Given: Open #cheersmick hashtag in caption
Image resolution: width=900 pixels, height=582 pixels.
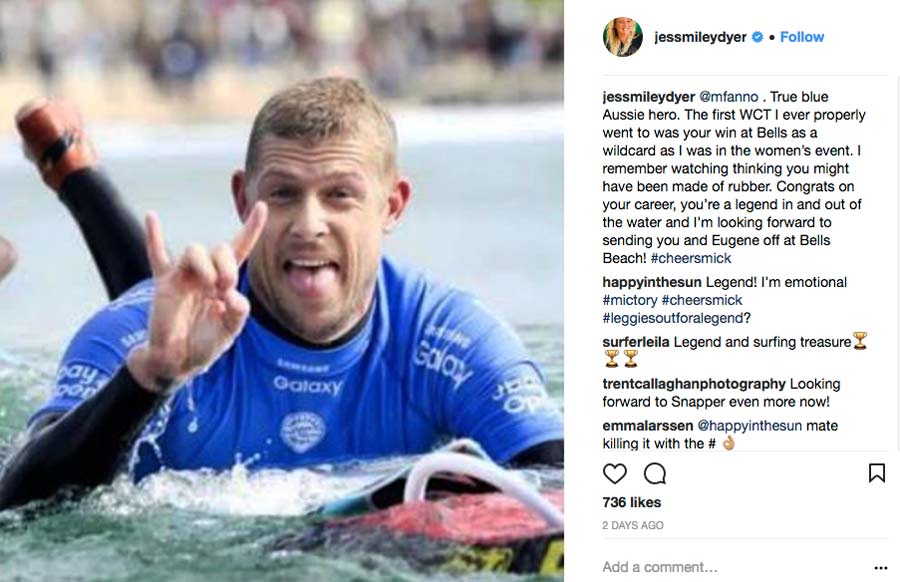Looking at the screenshot, I should (x=691, y=258).
